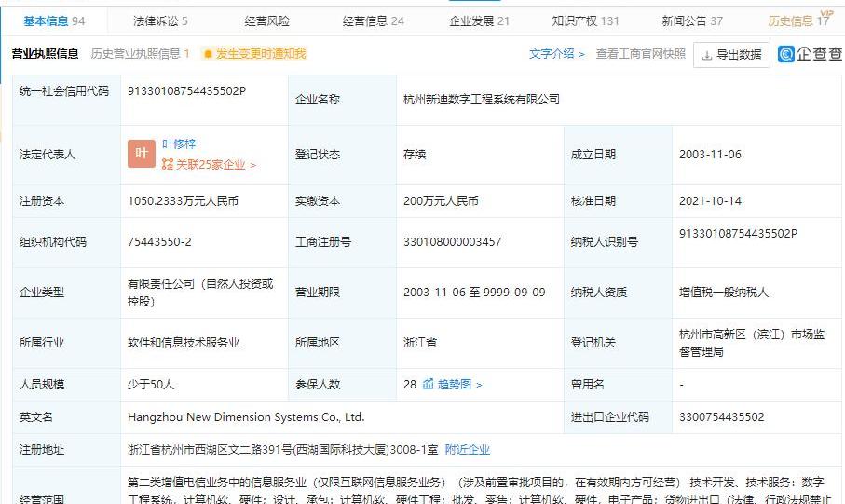
Task: Select registered capital 1050.2333万元人民币
Action: pyautogui.click(x=183, y=201)
